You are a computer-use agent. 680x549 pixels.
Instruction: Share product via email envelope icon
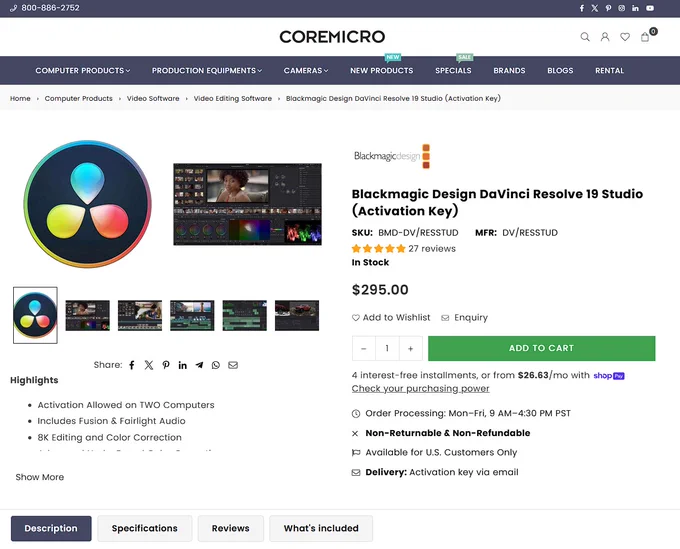point(233,365)
